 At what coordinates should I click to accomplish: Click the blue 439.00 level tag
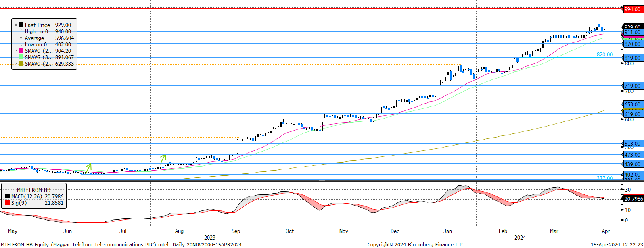(x=632, y=164)
